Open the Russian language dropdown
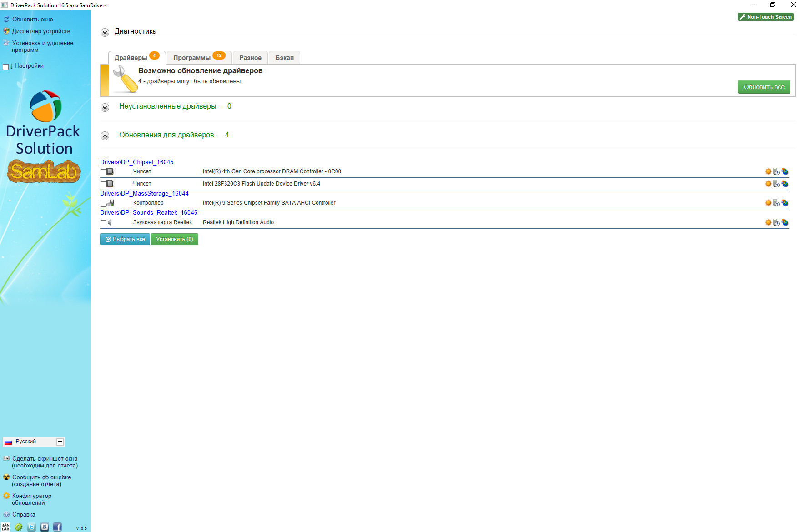 pyautogui.click(x=60, y=442)
